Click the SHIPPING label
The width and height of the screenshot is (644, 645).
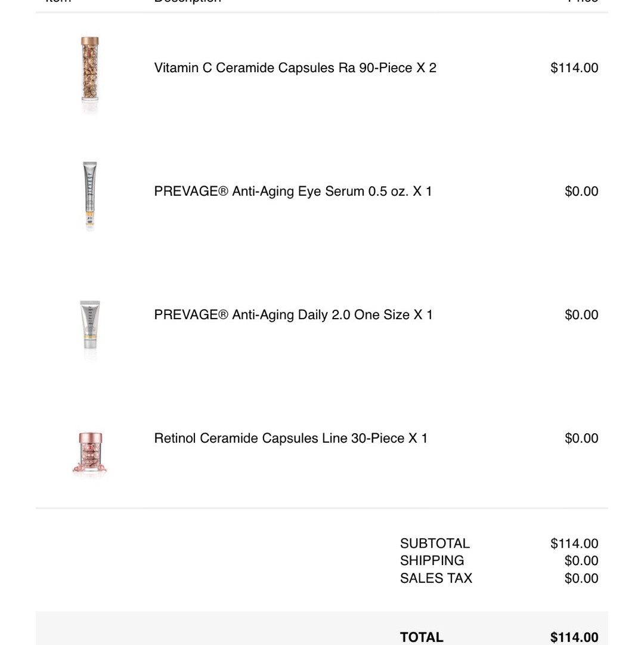point(432,561)
